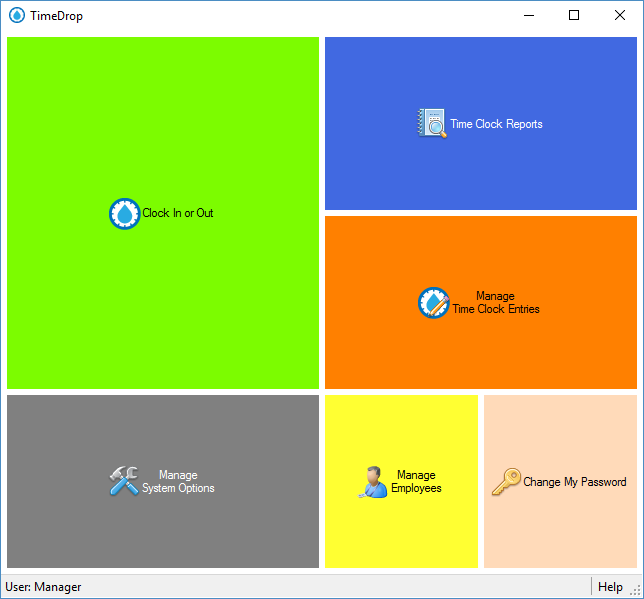Open Change My Password

(x=560, y=482)
